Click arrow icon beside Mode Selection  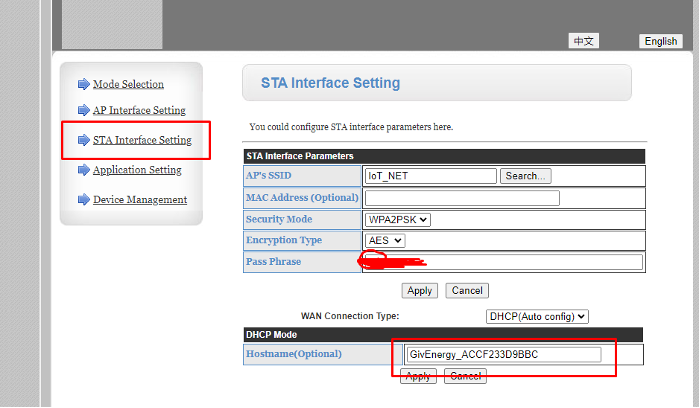[84, 84]
